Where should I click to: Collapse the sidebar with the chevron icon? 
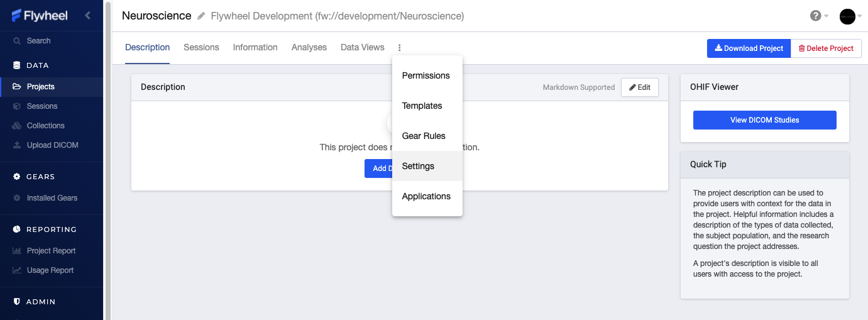tap(87, 15)
